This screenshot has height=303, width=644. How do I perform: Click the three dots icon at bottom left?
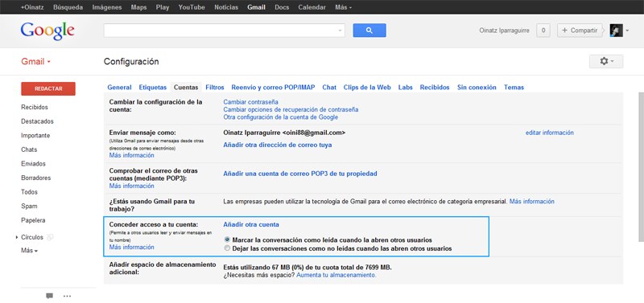[67, 296]
